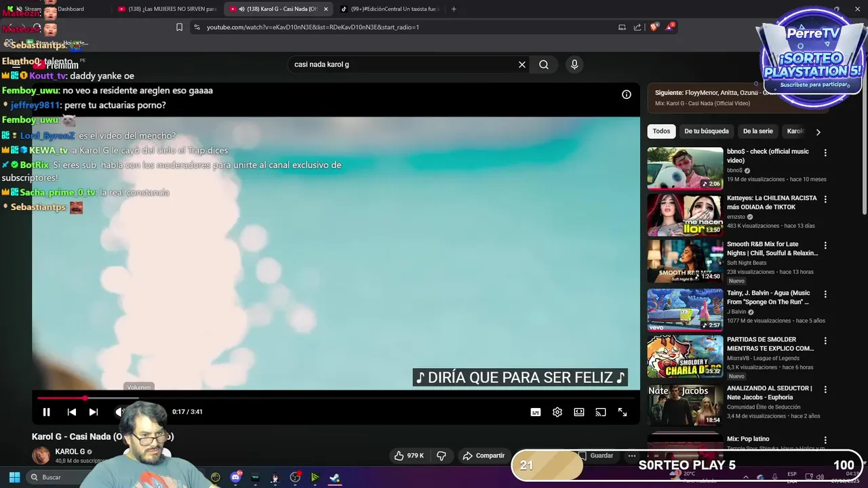Open options for Tainy, J. Balvin - Agua
Screen dimensions: 868x488
(825, 294)
